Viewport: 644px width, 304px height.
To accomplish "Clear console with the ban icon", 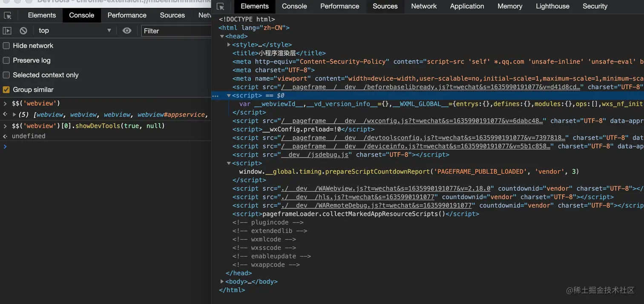I will pyautogui.click(x=23, y=31).
